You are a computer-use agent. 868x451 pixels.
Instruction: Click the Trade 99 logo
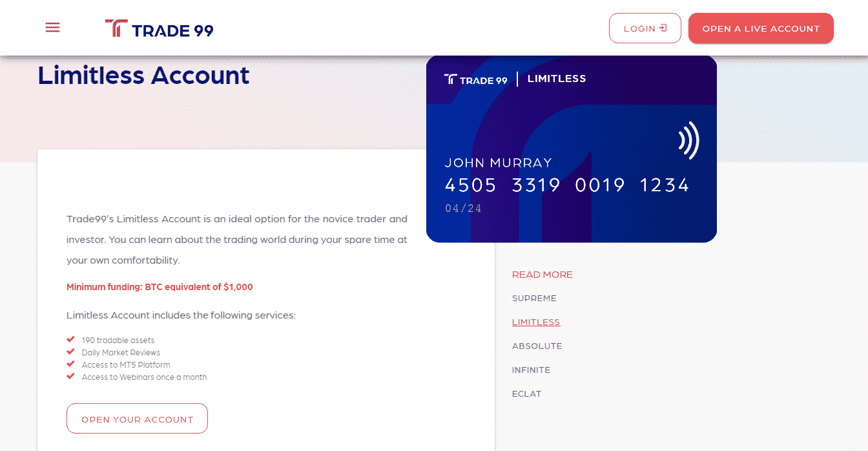tap(159, 29)
